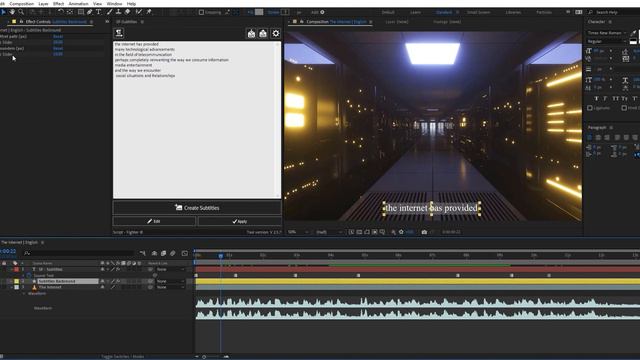This screenshot has height=360, width=640.
Task: Select the Hand tool in the toolbar
Action: click(12, 12)
